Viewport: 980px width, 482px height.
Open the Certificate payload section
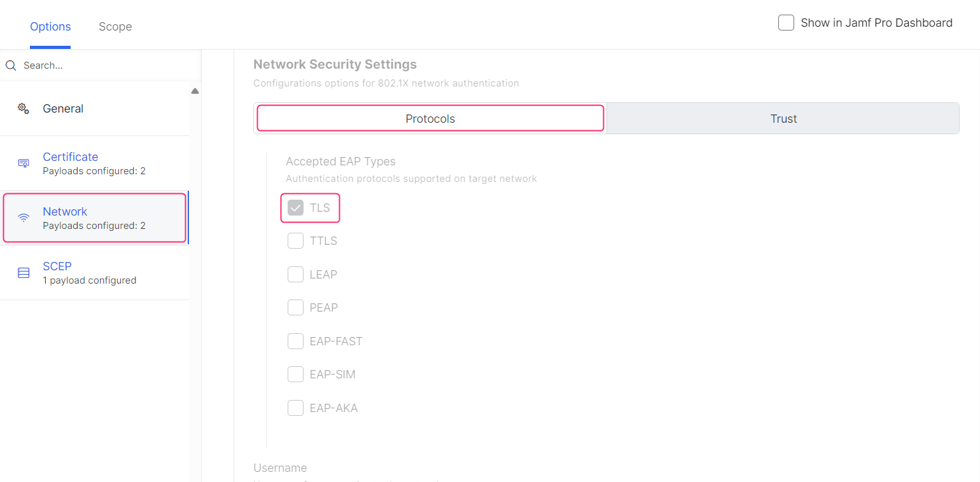71,157
